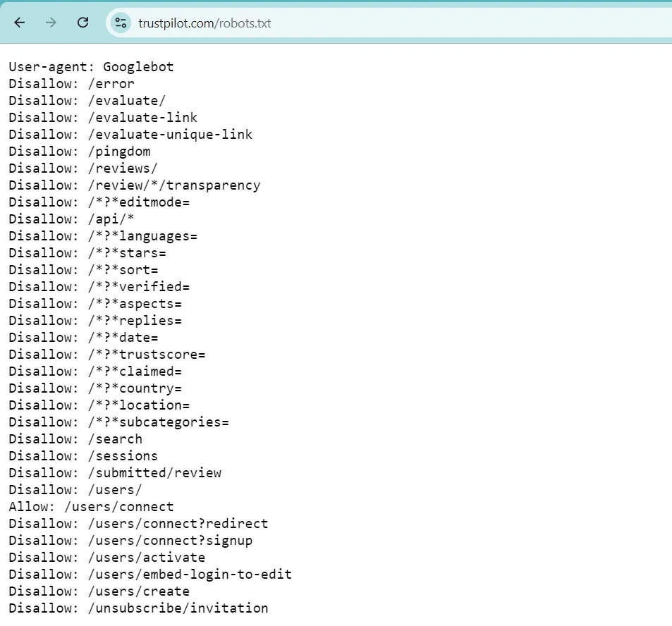Click the 'Disallow: /api/*' line
672x626 pixels.
point(71,219)
